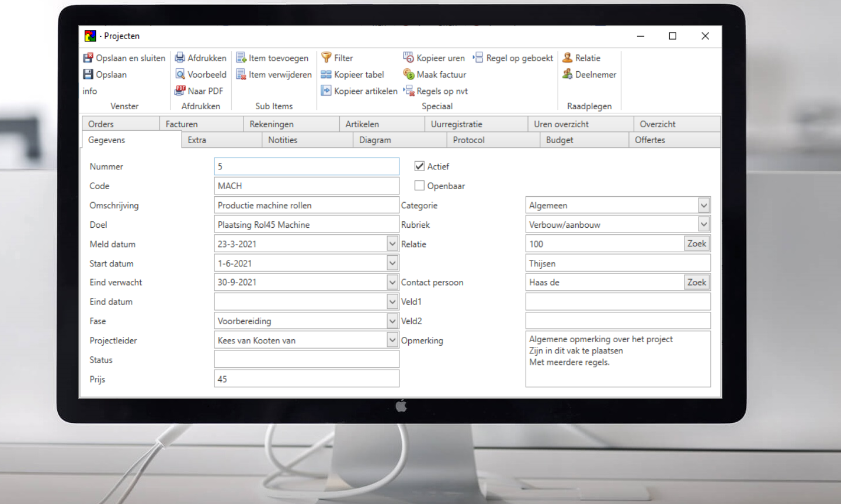Click the Regel op geboekt icon

pos(478,57)
